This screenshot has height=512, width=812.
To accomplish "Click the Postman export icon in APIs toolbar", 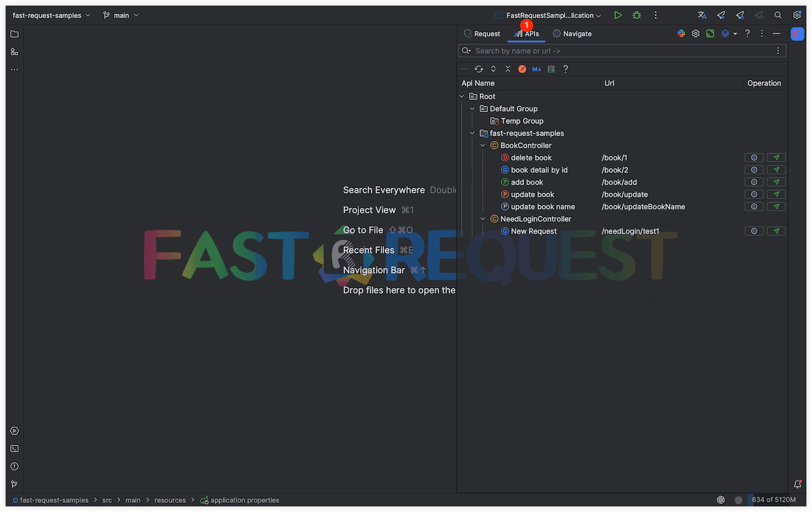I will point(522,69).
